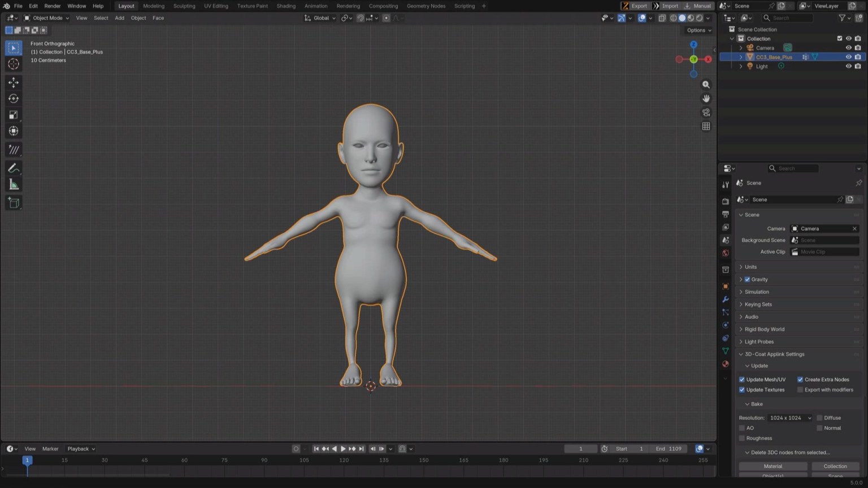
Task: Enable the Diffuse bake checkbox
Action: click(x=819, y=418)
